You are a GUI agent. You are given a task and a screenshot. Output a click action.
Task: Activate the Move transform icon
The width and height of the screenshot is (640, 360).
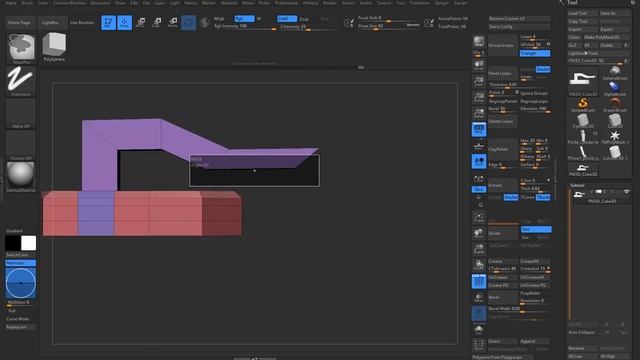[140, 22]
